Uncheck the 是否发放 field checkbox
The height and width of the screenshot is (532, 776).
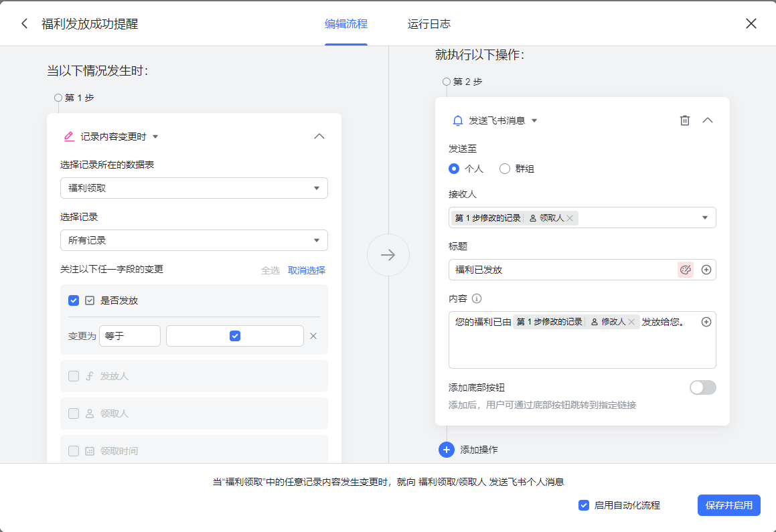[74, 300]
